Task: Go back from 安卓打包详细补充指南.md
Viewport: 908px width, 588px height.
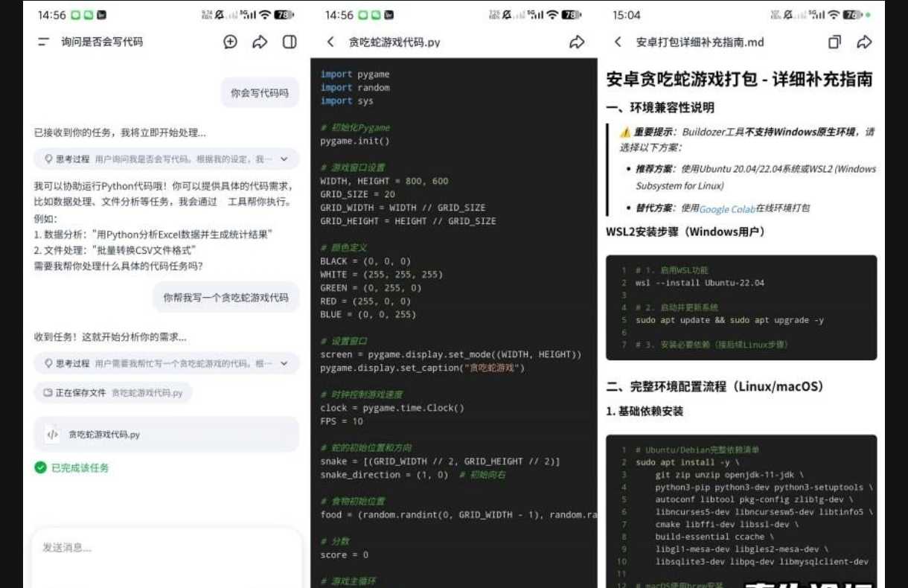Action: coord(618,42)
